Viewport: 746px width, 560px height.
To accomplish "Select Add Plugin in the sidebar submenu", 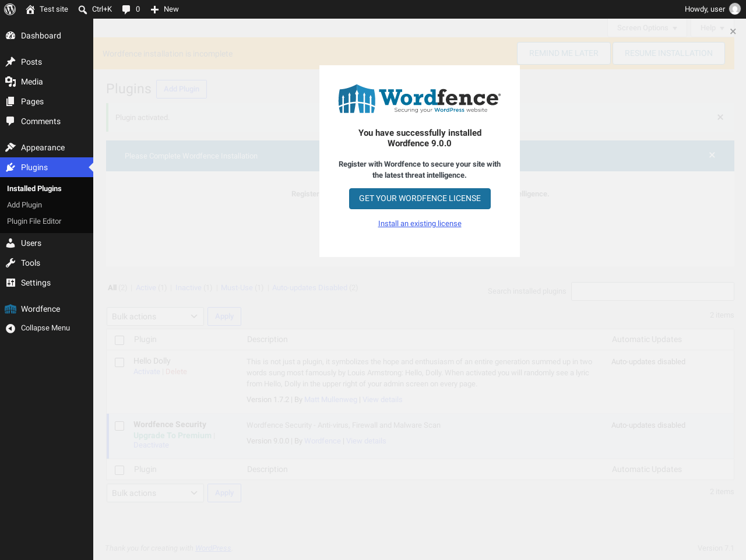I will coord(24,205).
